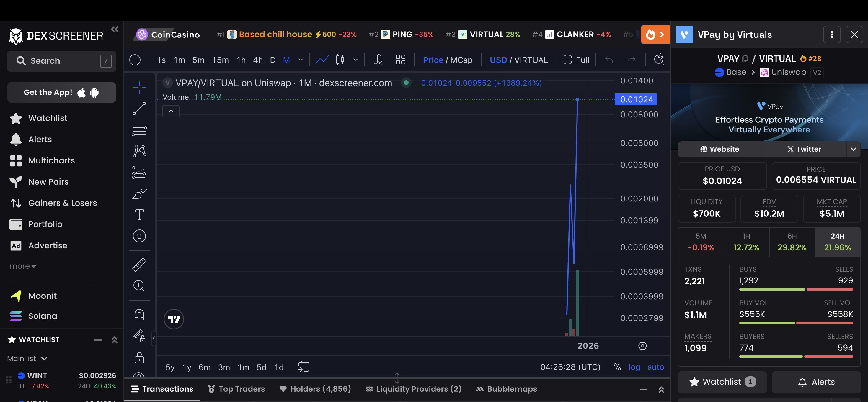Screen dimensions: 868x402
Task: Select the 6H price change tab
Action: (792, 242)
